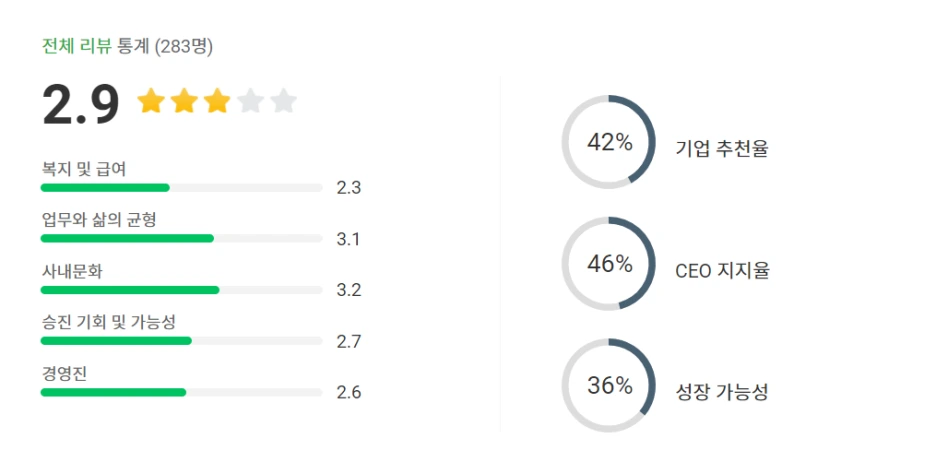Click the 복지 및 급여 progress bar
This screenshot has height=474, width=936.
[180, 187]
